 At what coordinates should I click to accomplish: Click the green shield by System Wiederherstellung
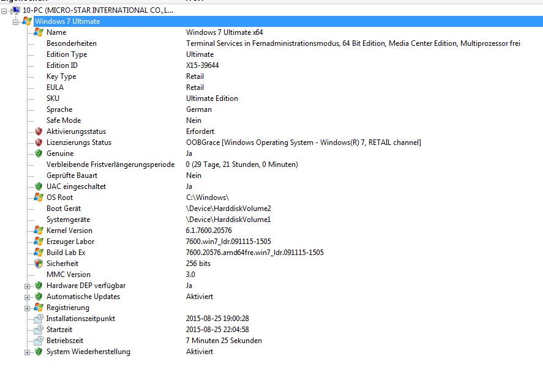coord(39,352)
